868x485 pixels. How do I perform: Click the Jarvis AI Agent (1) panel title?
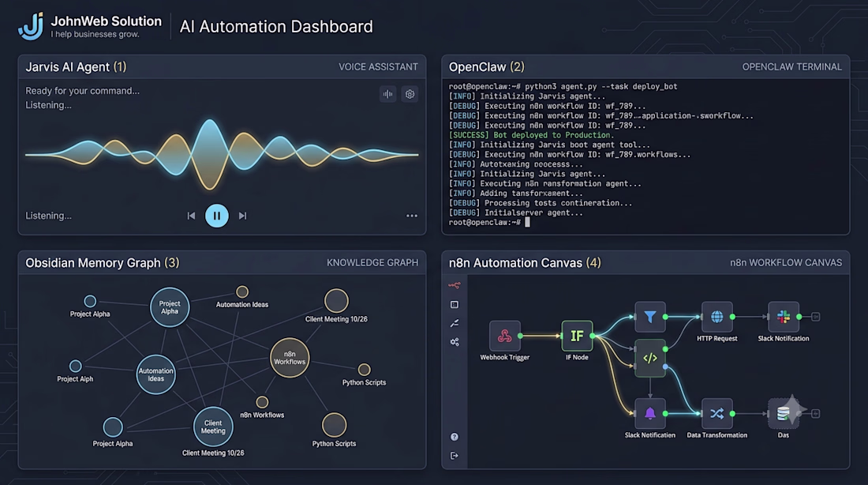pos(76,67)
